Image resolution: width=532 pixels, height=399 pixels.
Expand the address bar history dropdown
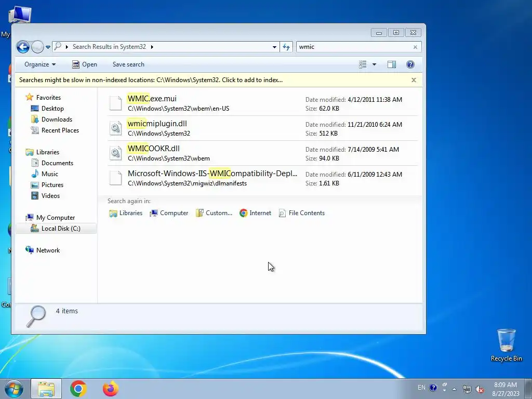coord(274,47)
